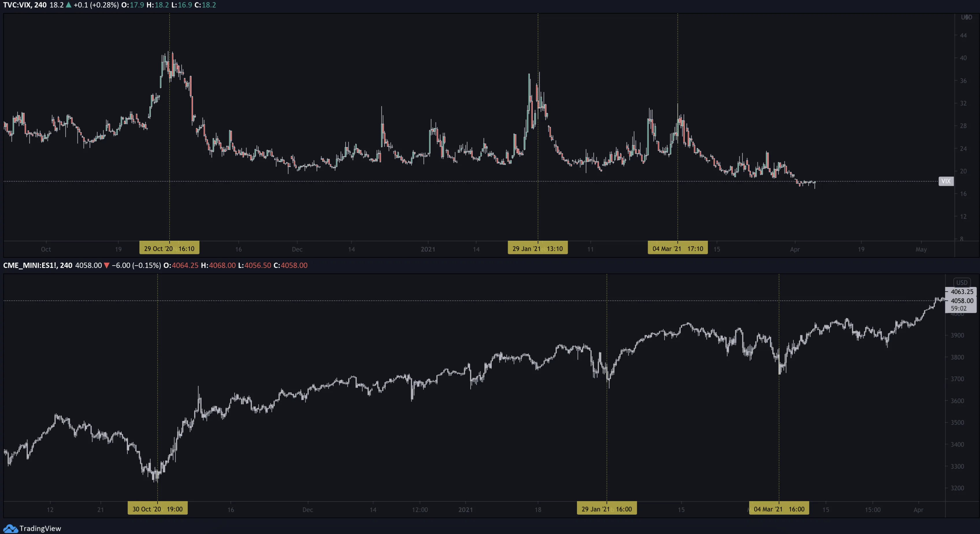The height and width of the screenshot is (534, 980).
Task: Open the TradingView text link
Action: pos(40,528)
